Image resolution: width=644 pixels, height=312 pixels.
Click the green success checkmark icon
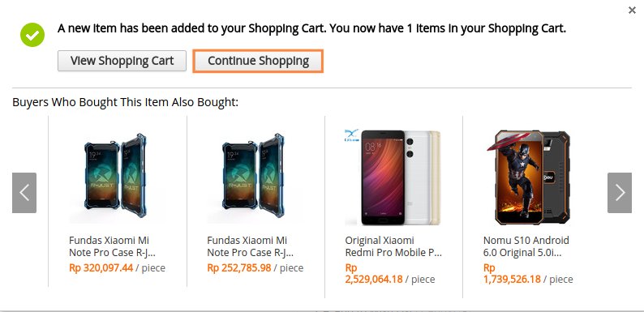click(32, 35)
